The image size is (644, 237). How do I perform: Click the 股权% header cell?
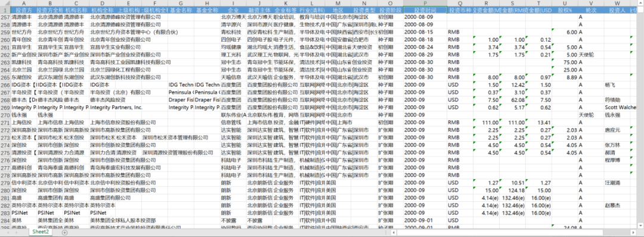[565, 10]
